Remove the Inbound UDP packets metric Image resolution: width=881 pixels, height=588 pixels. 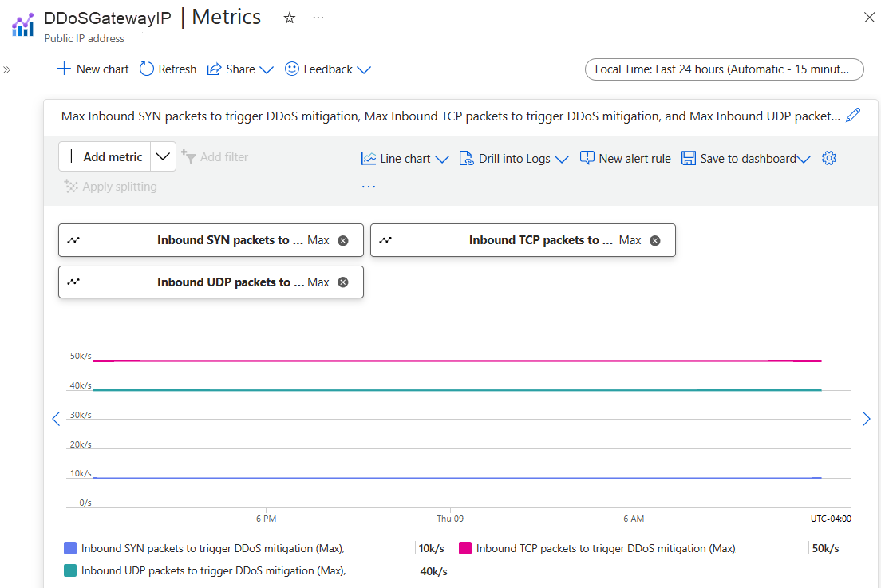tap(343, 282)
